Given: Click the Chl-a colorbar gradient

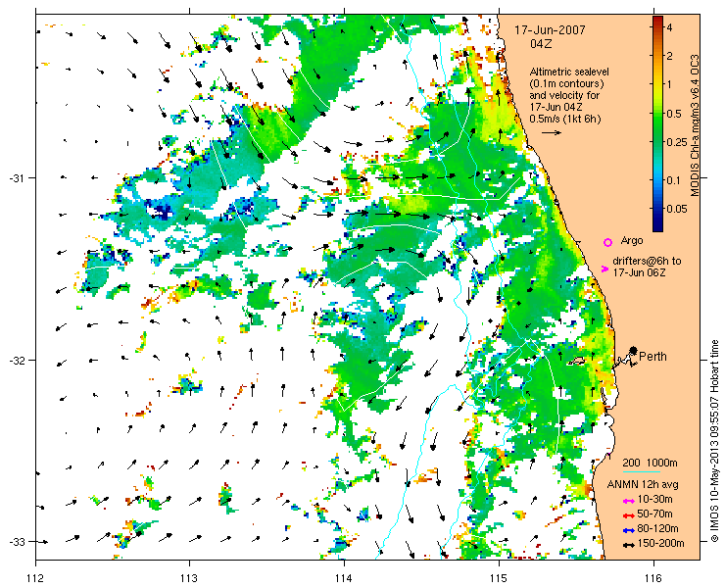Looking at the screenshot, I should coord(658,123).
